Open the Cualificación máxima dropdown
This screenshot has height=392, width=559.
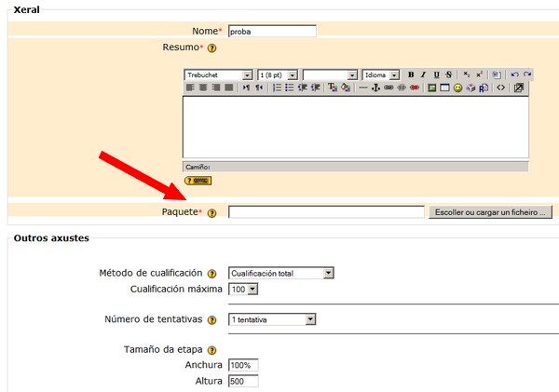[243, 289]
